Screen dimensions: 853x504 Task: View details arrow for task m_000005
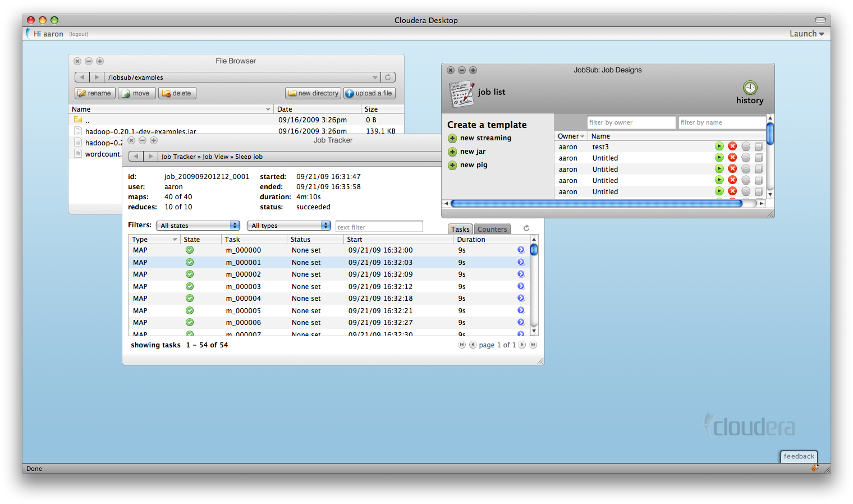point(521,310)
